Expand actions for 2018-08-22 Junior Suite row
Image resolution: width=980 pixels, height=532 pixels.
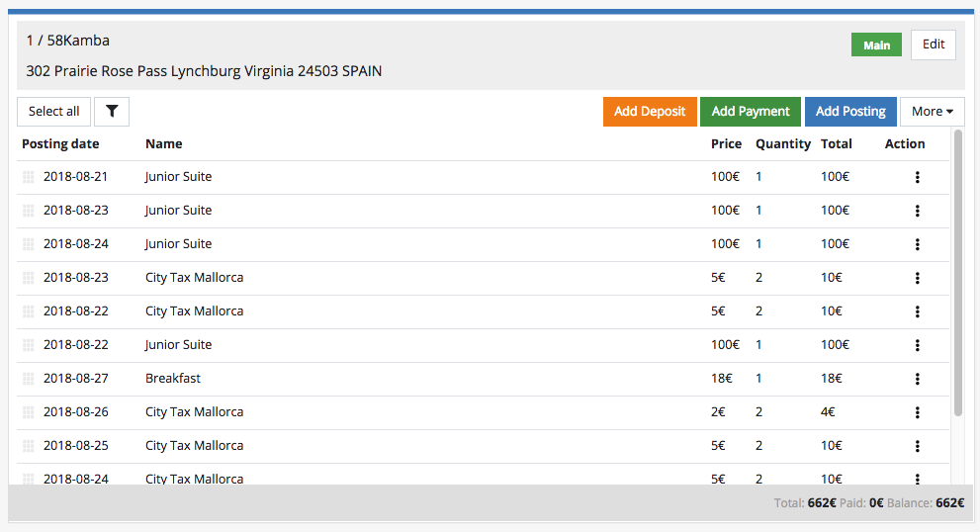click(x=917, y=345)
